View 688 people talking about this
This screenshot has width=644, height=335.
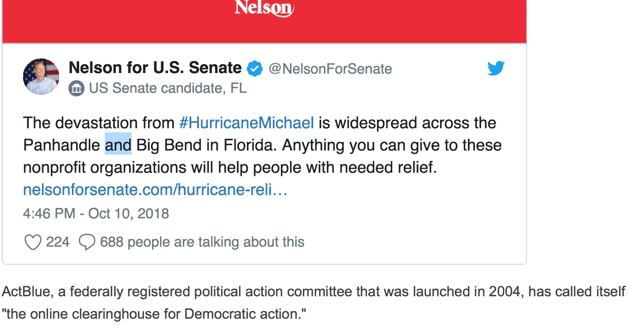(x=202, y=242)
